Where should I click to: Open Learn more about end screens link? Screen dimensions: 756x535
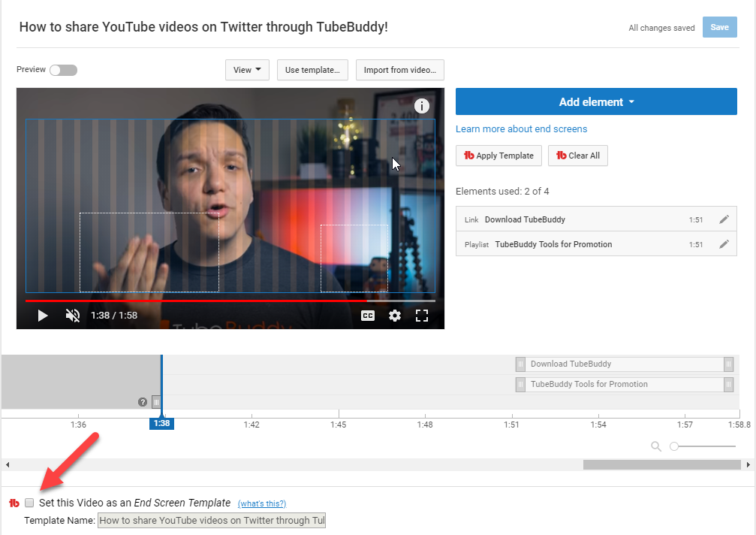tap(521, 128)
